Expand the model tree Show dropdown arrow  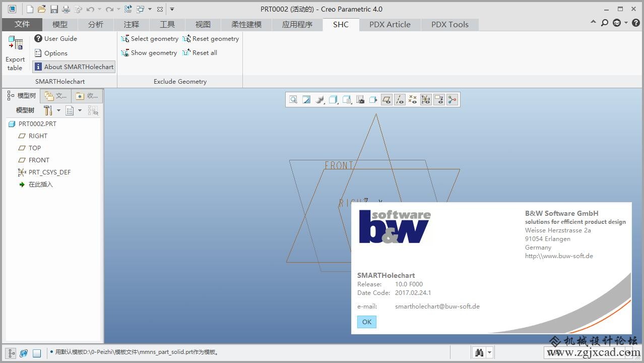point(80,110)
